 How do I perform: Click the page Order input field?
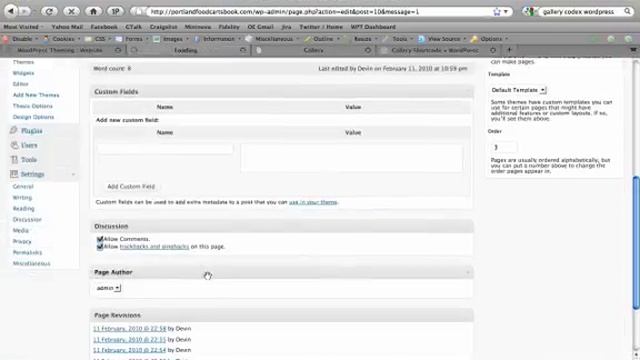tap(504, 147)
